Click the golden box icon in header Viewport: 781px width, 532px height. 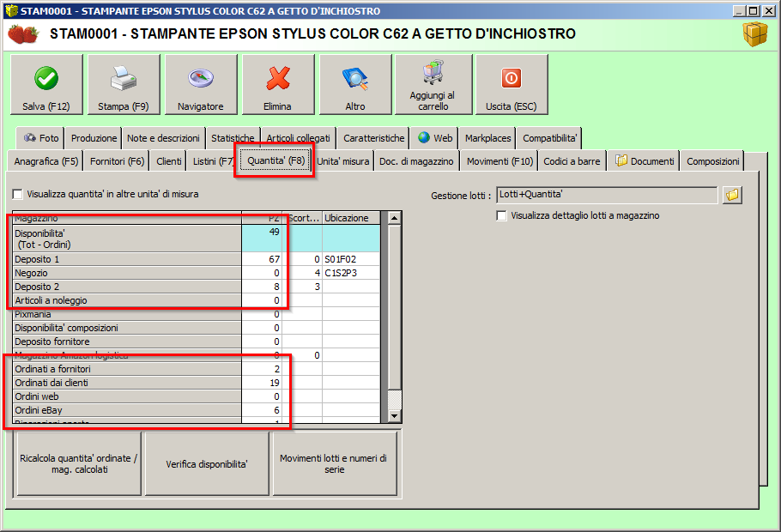[x=755, y=33]
